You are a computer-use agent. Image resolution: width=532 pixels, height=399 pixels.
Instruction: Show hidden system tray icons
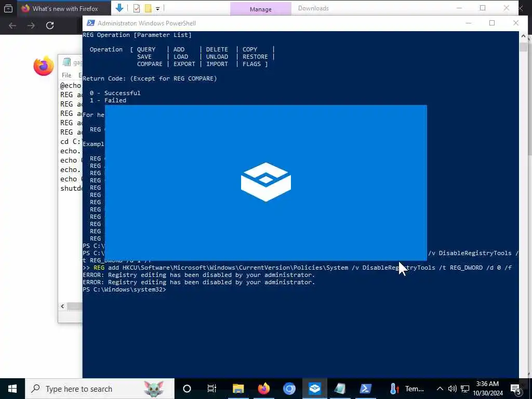click(x=440, y=389)
